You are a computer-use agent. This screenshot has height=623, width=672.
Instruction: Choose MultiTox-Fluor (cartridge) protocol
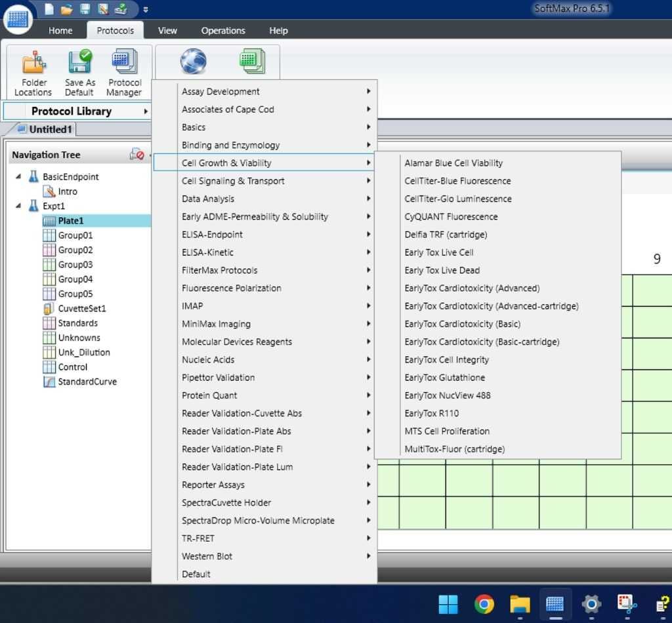[498, 449]
